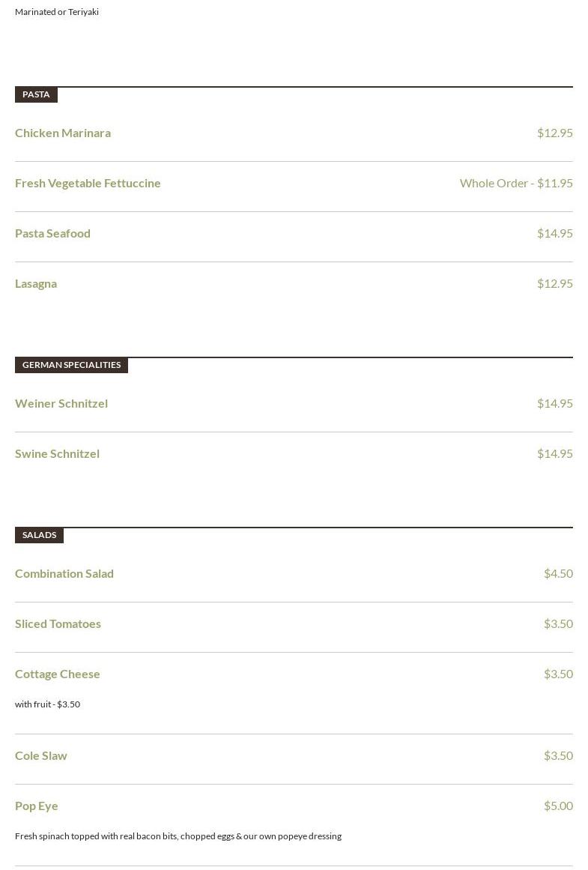
Task: Click the Pasta Seafood title
Action: coord(52,234)
